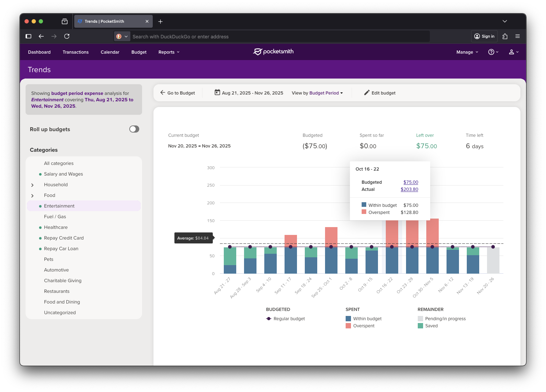Click the Within budget blue legend swatch

[x=348, y=319]
